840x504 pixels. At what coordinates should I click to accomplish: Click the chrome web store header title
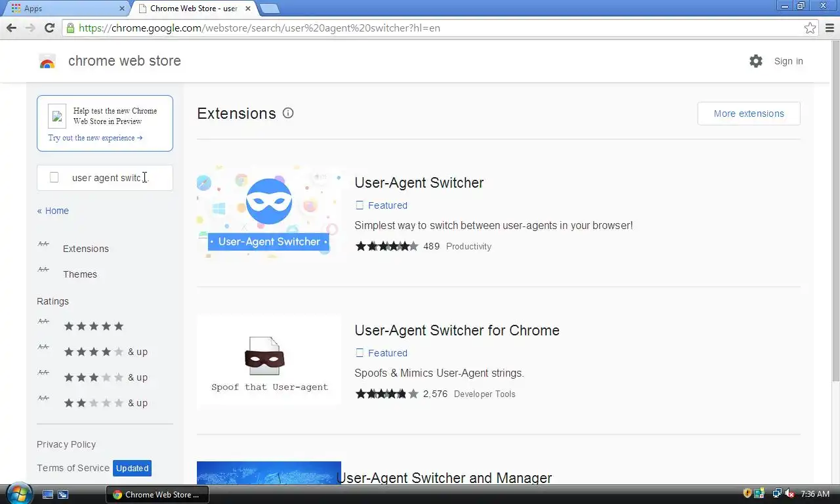[124, 61]
